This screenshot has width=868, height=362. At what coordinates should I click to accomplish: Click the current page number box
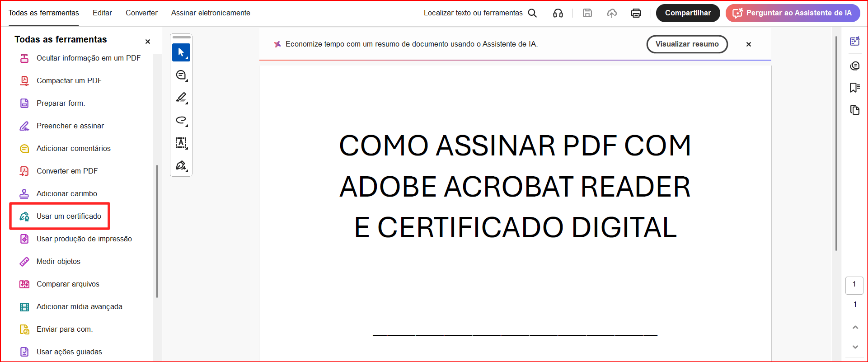(x=854, y=285)
